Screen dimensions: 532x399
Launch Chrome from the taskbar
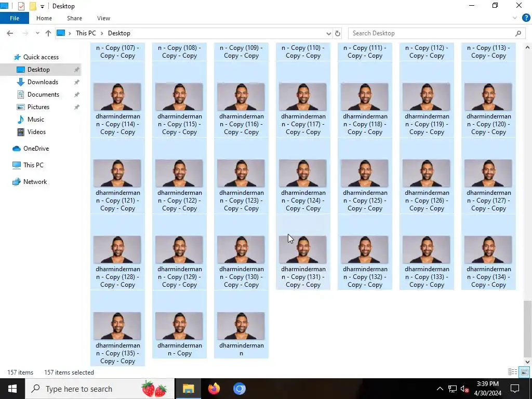[x=239, y=389]
